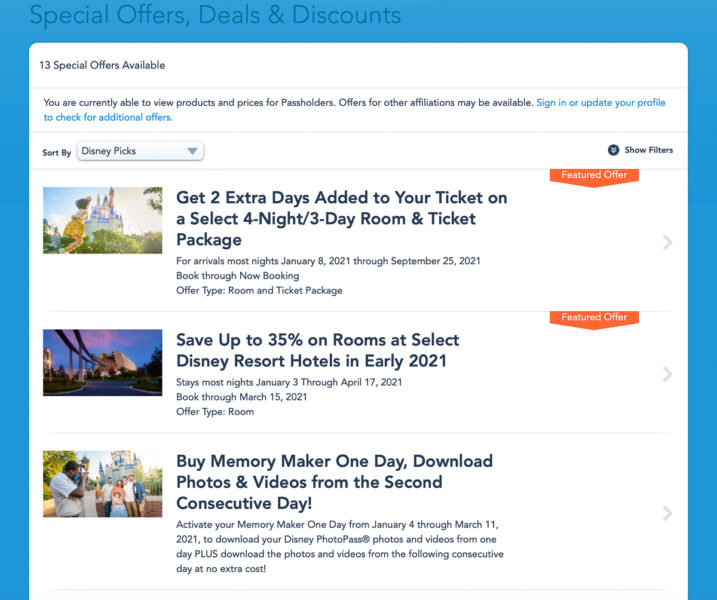Screen dimensions: 717x600
Task: Click 'Book through March 15, 2021' text
Action: click(x=241, y=396)
